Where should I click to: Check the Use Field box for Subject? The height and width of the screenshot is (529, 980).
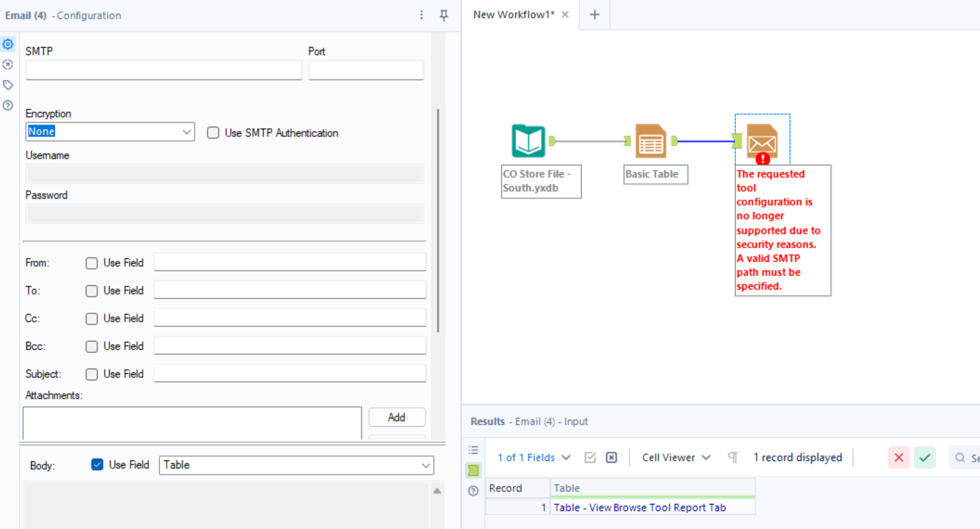[x=92, y=374]
